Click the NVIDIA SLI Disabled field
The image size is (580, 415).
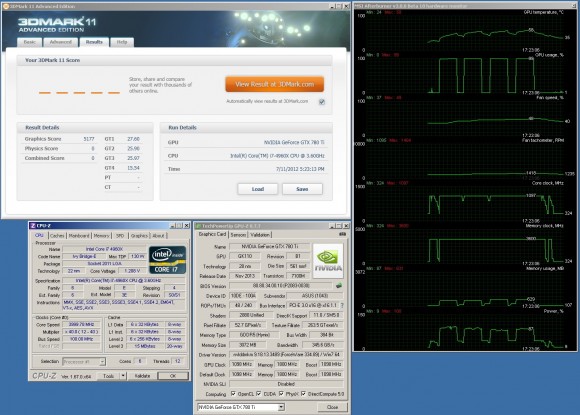coord(286,384)
